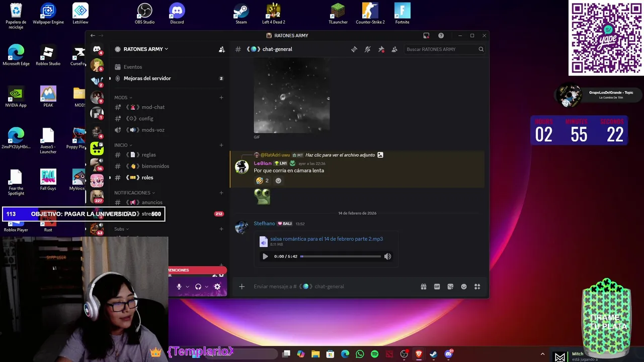Open Fortnite desktop shortcut
This screenshot has height=362, width=644.
[x=402, y=14]
